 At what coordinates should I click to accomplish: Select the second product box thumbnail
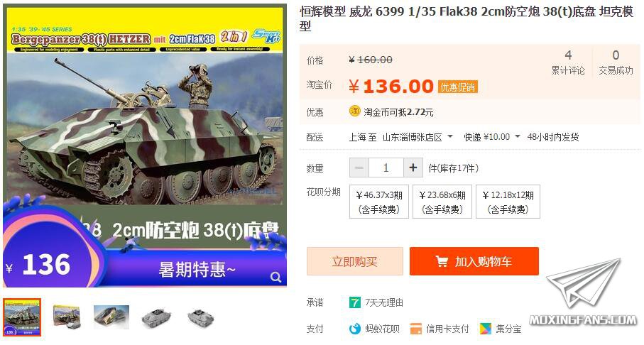tap(67, 317)
